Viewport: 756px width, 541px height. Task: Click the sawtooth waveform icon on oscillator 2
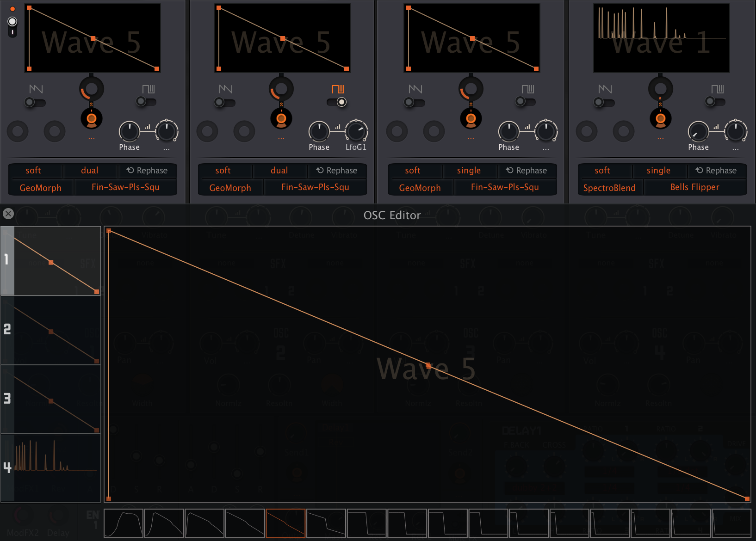coord(225,89)
